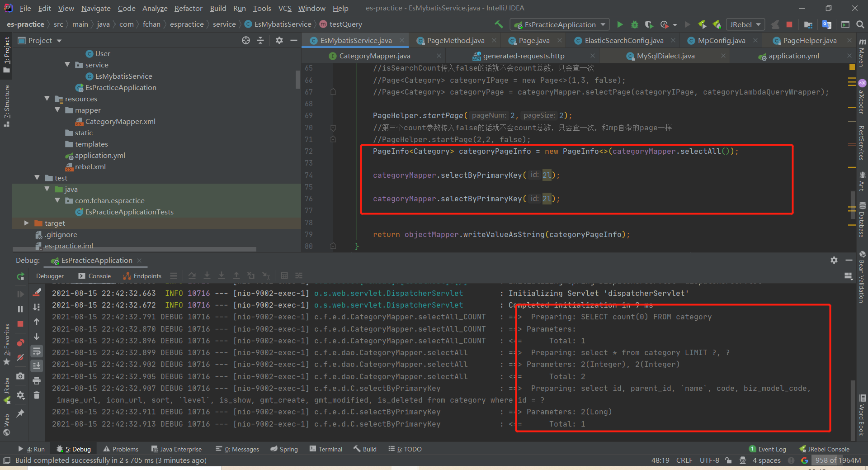868x470 pixels.
Task: Toggle the 2: Favorites sidebar panel
Action: pyautogui.click(x=6, y=344)
